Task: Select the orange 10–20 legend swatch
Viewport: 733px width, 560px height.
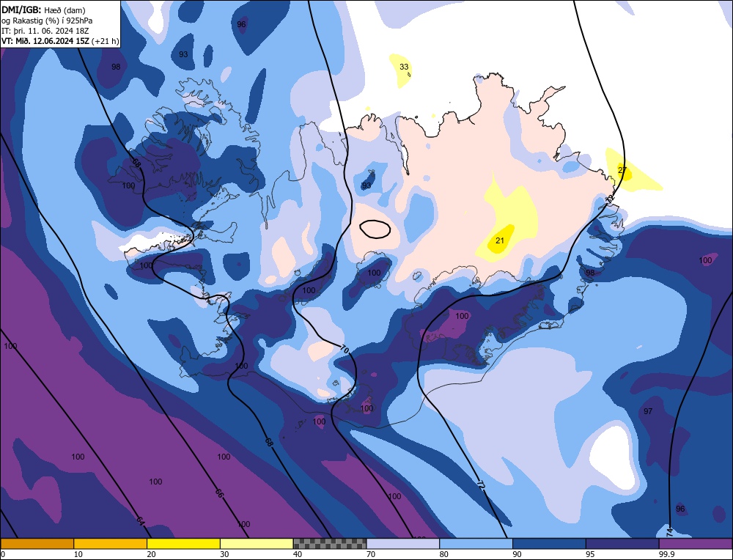Action: pos(111,544)
